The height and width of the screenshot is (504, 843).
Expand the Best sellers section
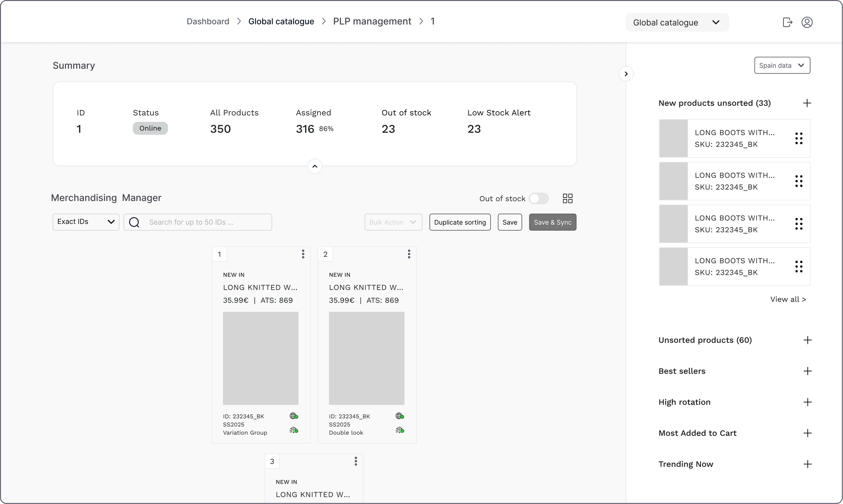pos(807,371)
